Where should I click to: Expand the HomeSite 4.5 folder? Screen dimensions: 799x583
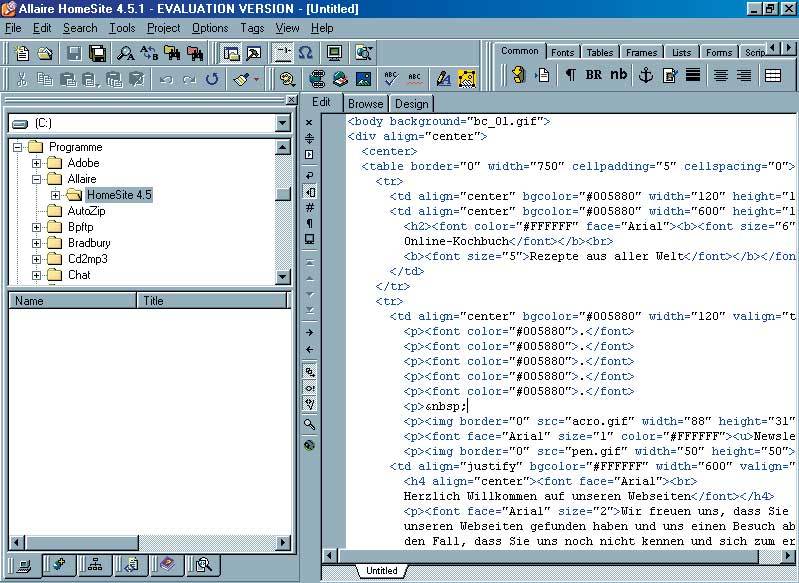(x=55, y=195)
